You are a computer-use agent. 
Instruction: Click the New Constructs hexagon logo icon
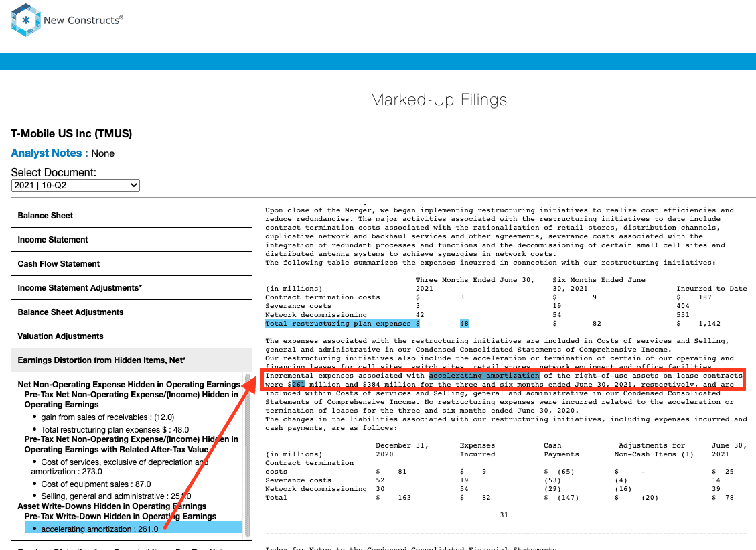point(25,20)
